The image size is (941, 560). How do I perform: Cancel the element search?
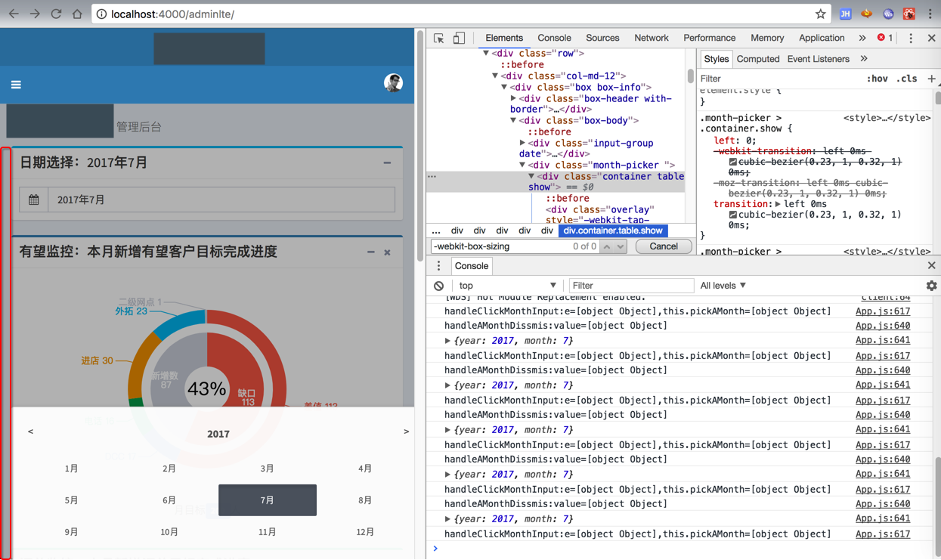(x=664, y=246)
